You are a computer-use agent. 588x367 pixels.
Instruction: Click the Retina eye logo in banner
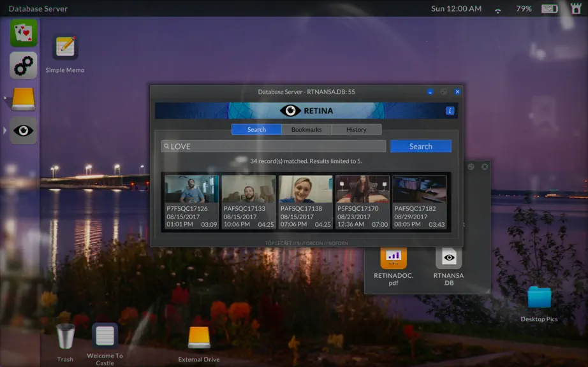tap(290, 110)
